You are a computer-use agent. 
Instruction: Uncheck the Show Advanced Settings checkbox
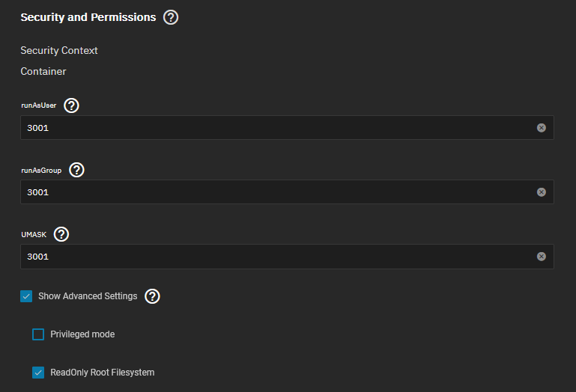[26, 296]
